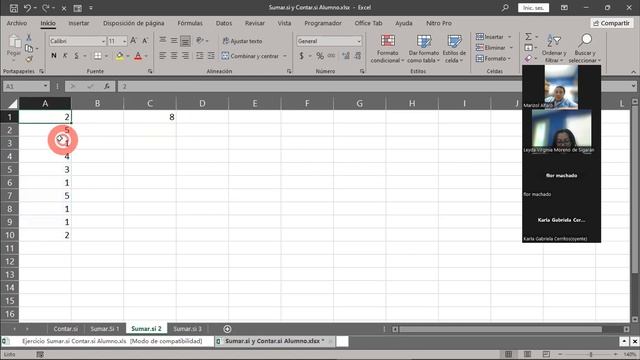This screenshot has width=640, height=360.
Task: Switch to the Fórmulas ribbon tab
Action: click(x=190, y=23)
